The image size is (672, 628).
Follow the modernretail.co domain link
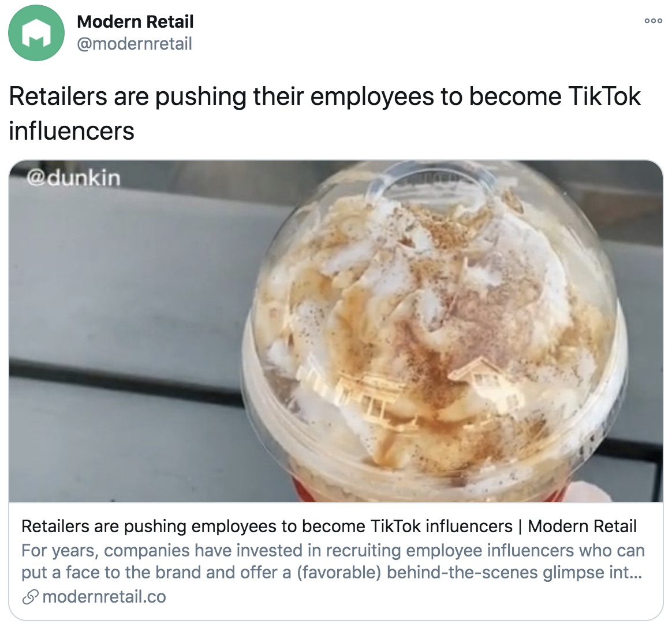point(104,597)
